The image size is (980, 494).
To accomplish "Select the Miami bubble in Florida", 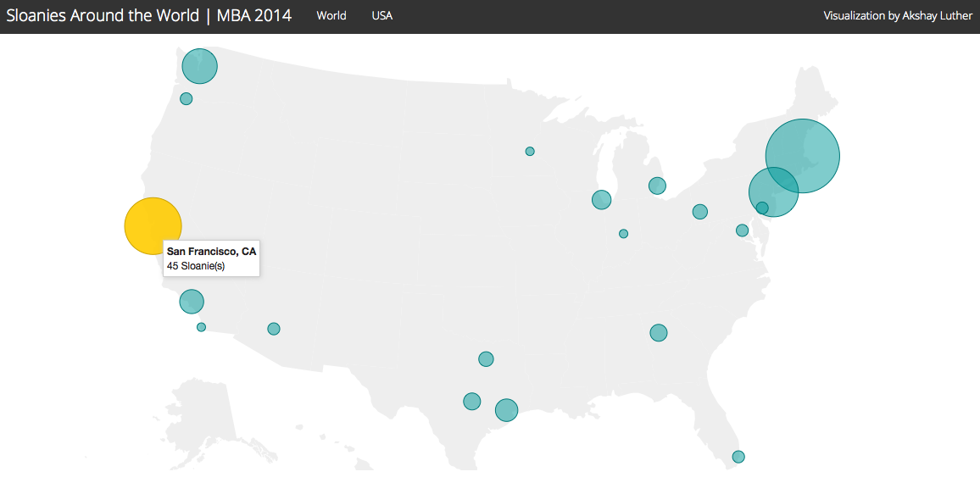I will tap(738, 457).
